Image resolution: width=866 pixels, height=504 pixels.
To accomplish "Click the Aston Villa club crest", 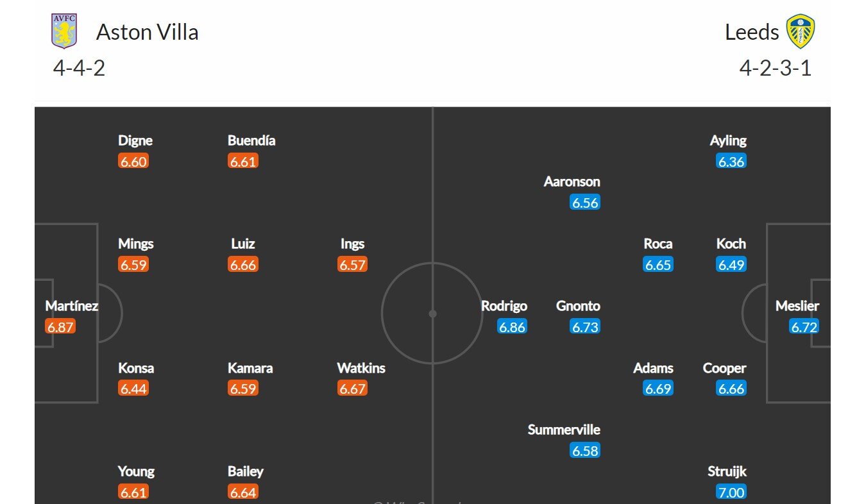I will coord(64,31).
